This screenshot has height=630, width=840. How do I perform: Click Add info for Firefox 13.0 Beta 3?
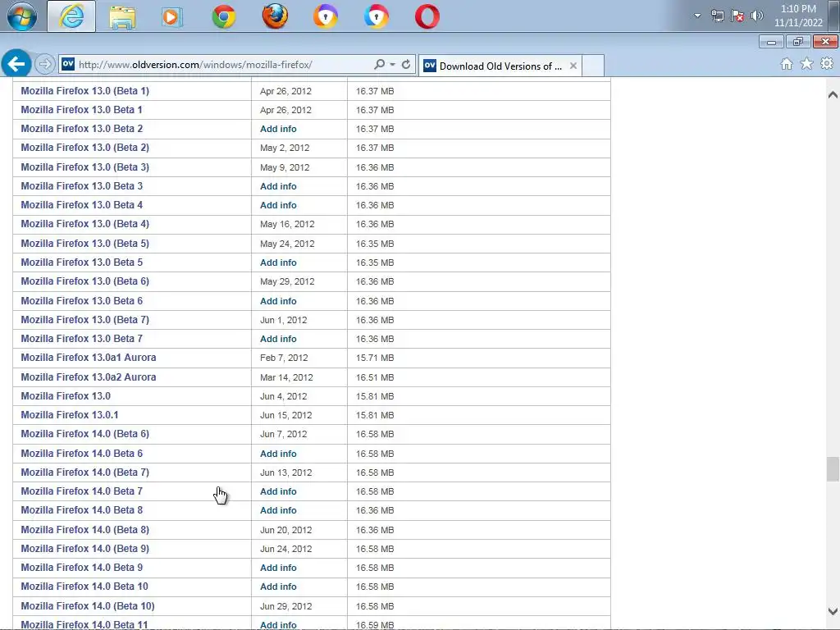click(278, 186)
